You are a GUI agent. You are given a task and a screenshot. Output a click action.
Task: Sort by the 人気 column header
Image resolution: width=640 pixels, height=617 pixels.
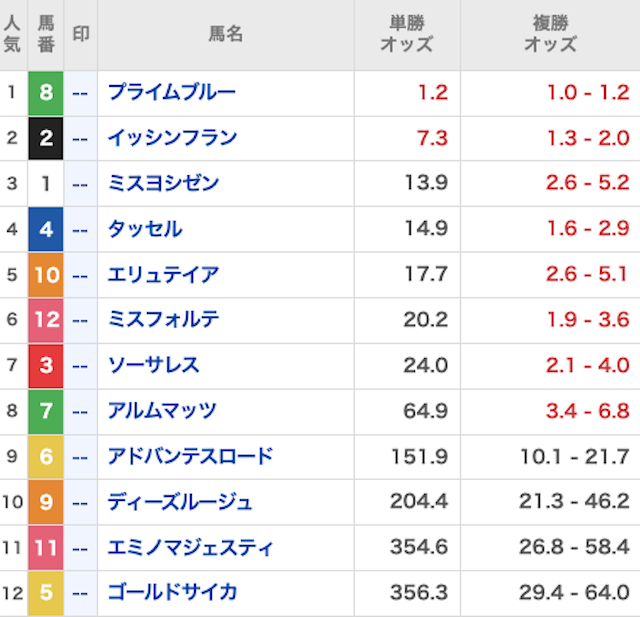[x=12, y=35]
